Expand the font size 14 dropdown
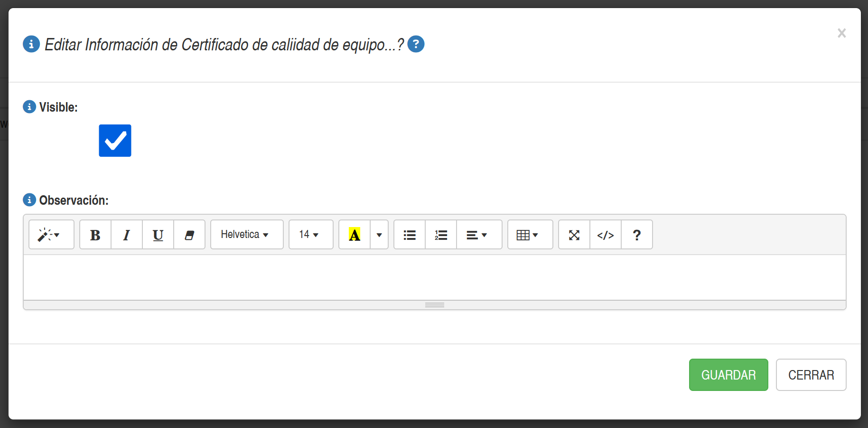Screen dimensions: 868x428 point(311,235)
